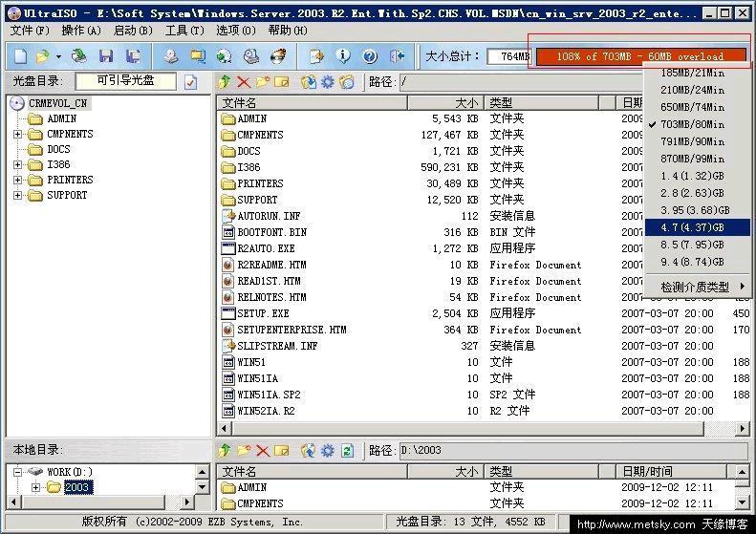This screenshot has width=756, height=534.
Task: Open the 检测介质类型 submenu
Action: [x=697, y=288]
